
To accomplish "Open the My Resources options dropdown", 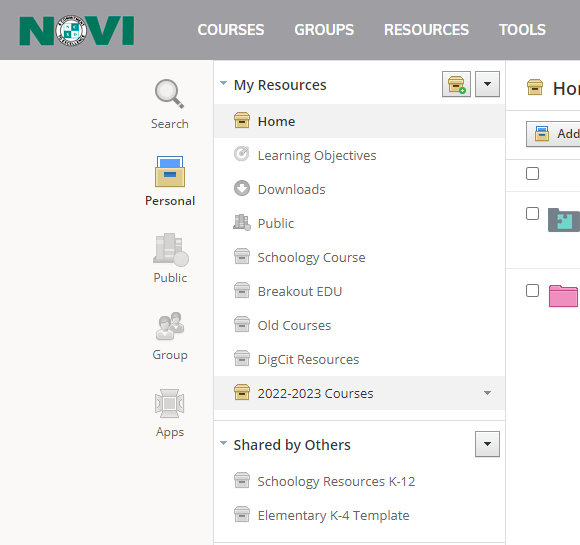I will 487,84.
